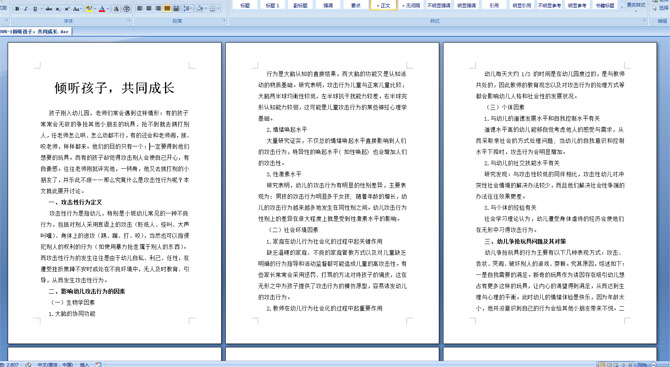670x367 pixels.
Task: Apply the 标题 style
Action: tap(245, 5)
